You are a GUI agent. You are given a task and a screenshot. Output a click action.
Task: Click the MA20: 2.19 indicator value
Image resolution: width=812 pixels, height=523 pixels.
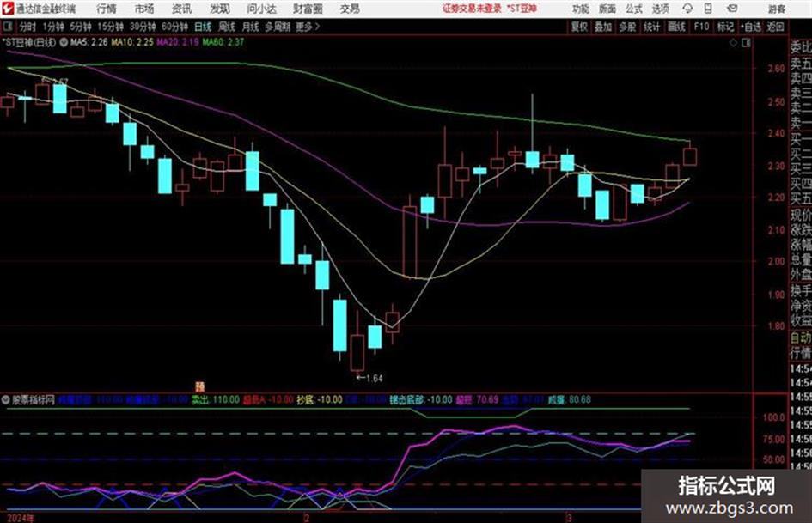pyautogui.click(x=178, y=42)
